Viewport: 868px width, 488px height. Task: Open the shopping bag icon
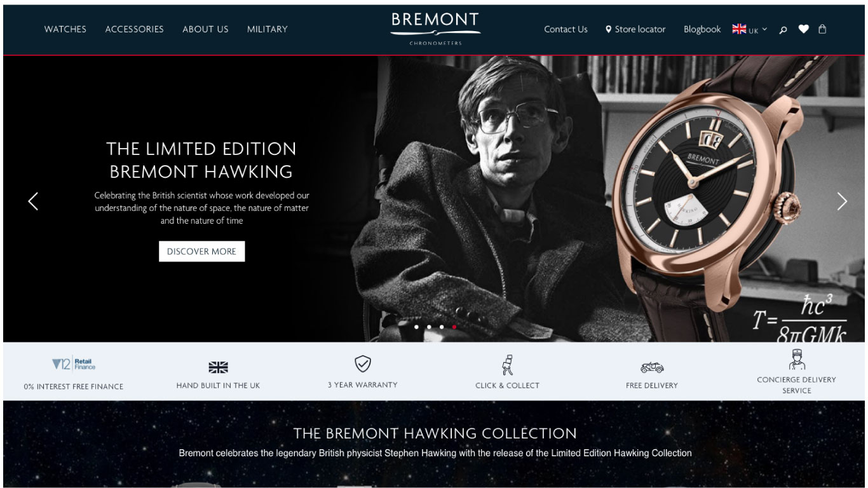tap(822, 29)
